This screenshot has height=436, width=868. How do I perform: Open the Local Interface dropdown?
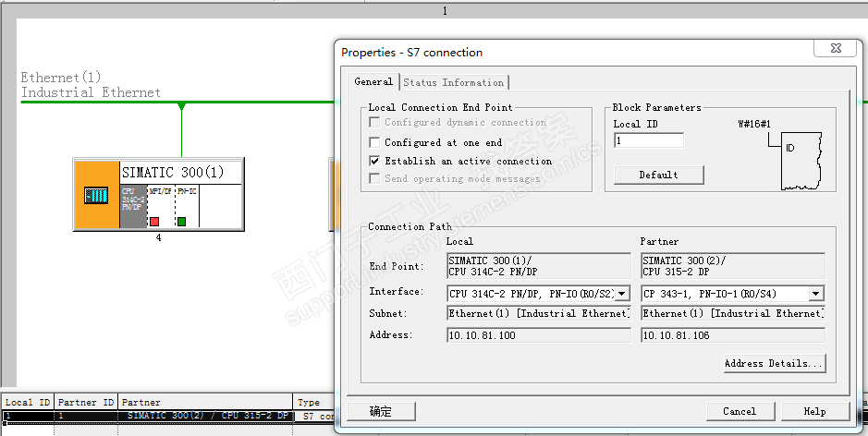point(622,294)
